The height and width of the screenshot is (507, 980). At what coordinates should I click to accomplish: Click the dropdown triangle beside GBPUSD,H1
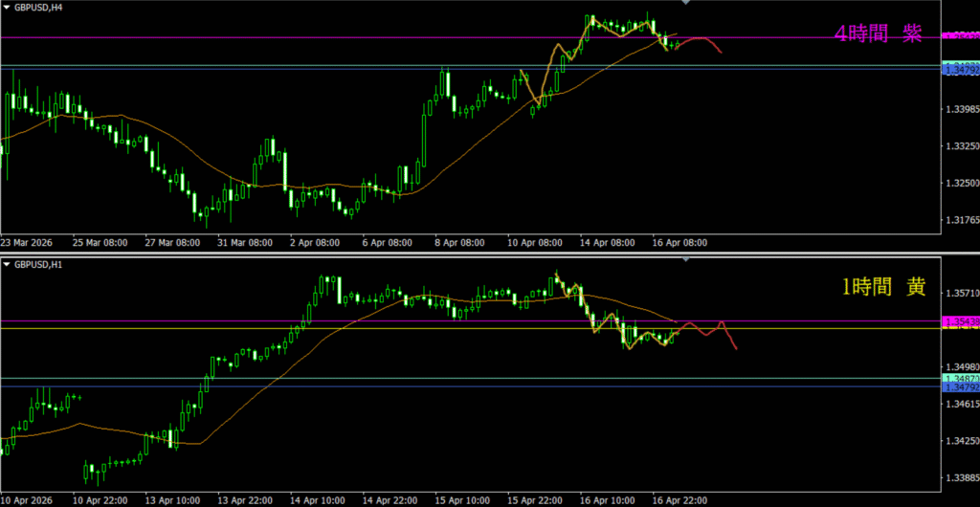pos(6,263)
